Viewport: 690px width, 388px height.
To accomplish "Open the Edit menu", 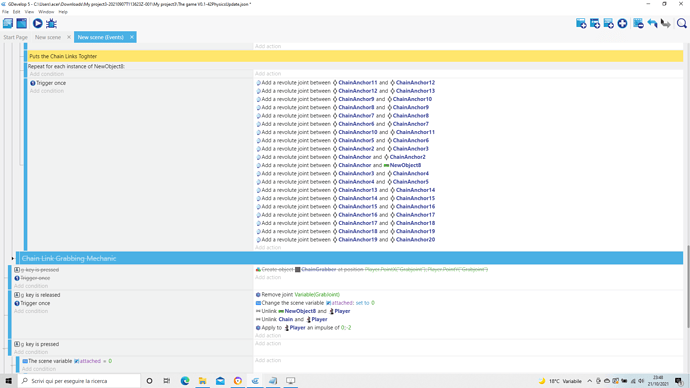I will [16, 12].
